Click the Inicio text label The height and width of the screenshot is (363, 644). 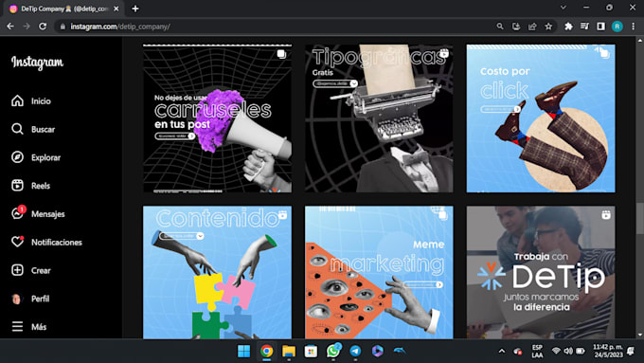pos(41,101)
